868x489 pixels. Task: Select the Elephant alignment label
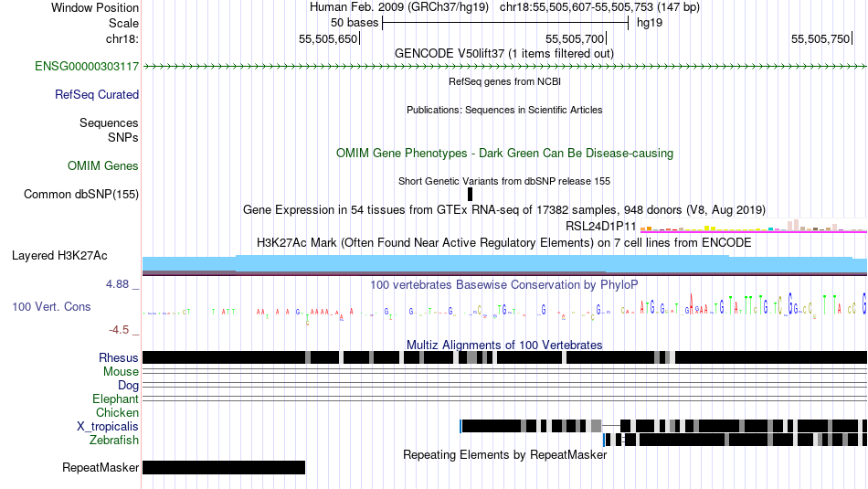coord(116,399)
